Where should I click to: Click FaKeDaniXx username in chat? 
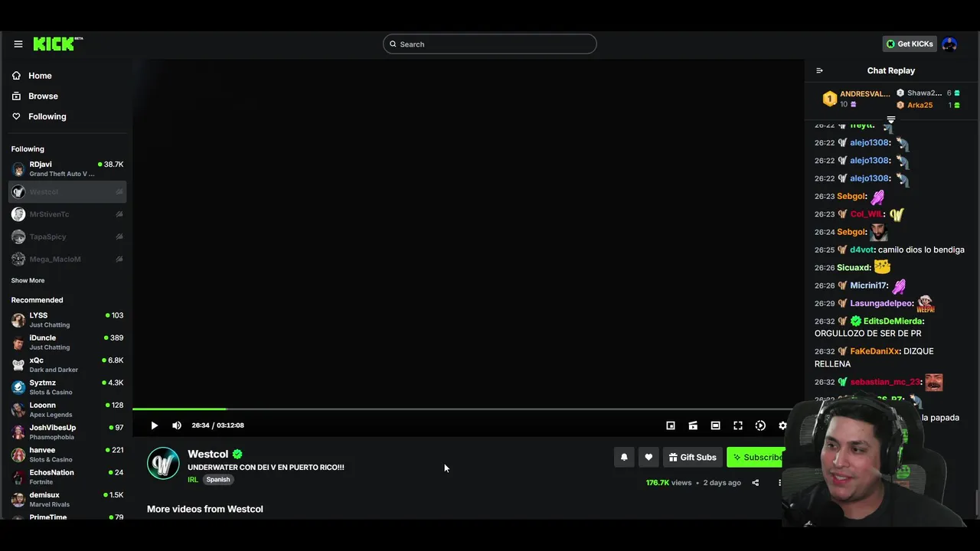click(x=874, y=351)
